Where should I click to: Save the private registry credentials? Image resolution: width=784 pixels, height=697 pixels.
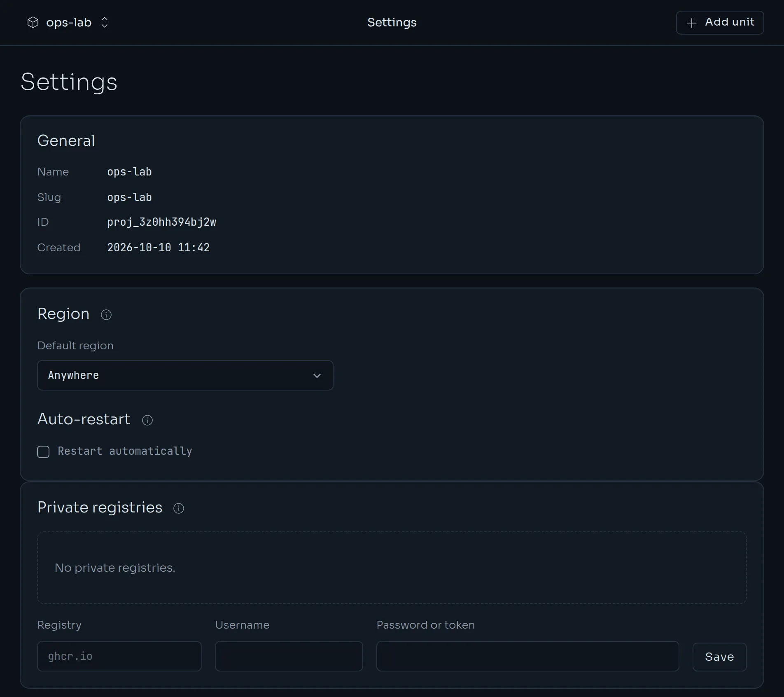[x=720, y=657]
